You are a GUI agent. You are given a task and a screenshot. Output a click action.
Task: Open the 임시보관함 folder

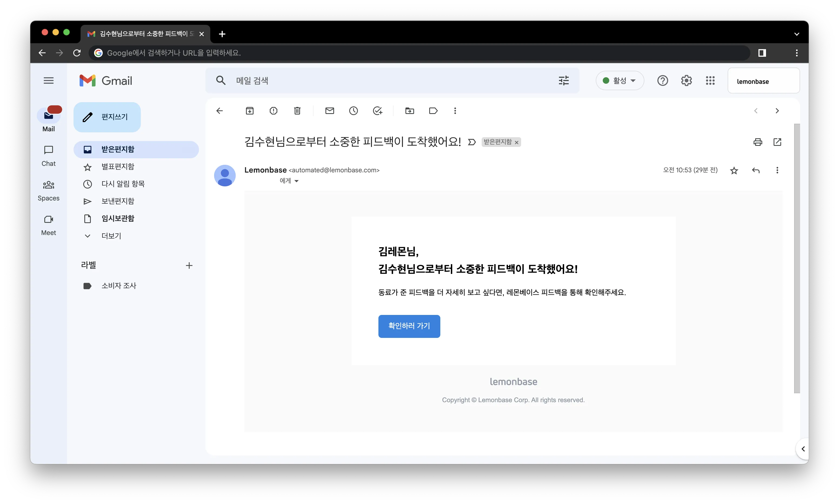point(136,219)
